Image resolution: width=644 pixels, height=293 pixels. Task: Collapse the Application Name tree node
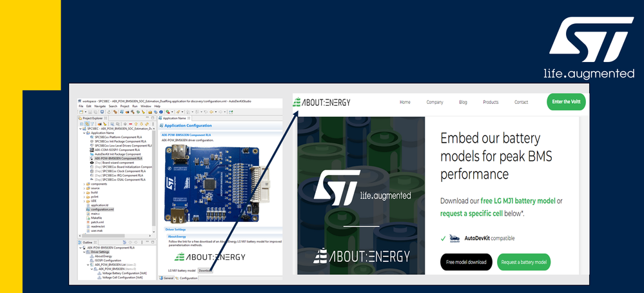click(84, 133)
